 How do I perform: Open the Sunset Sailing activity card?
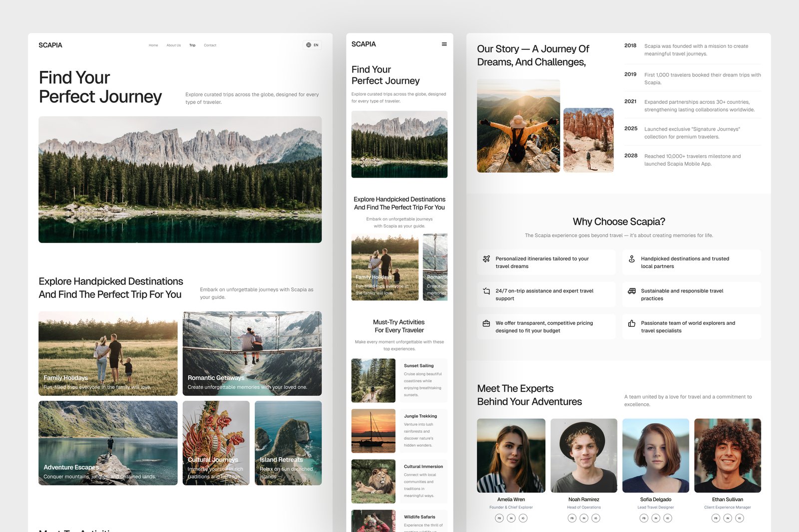[399, 380]
